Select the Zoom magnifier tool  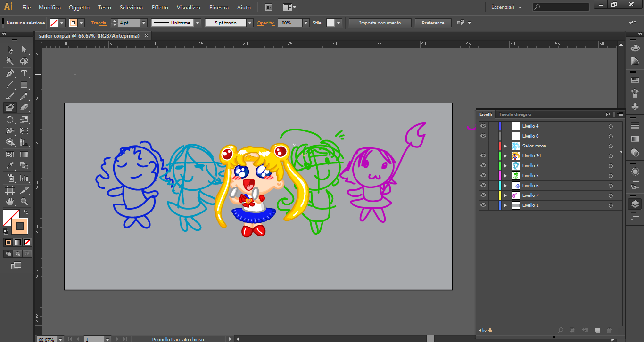coord(24,202)
